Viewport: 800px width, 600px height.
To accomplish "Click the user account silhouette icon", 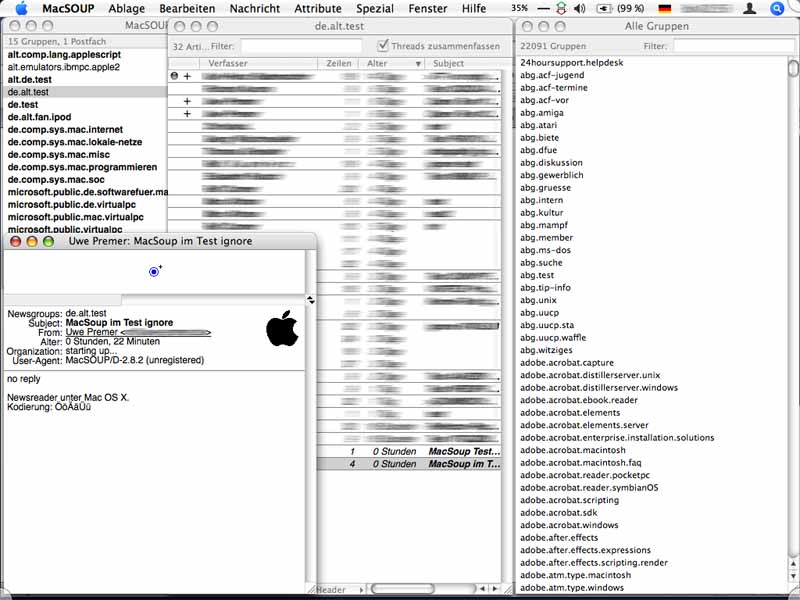I will pos(747,8).
